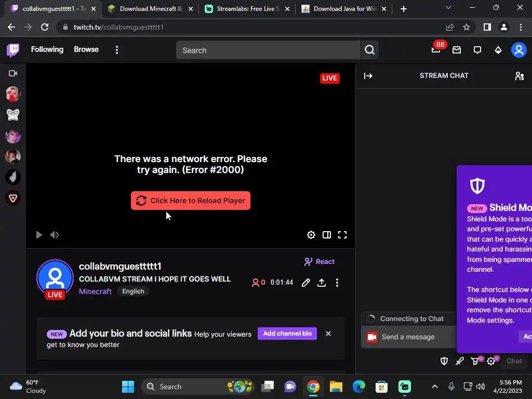The image size is (532, 399).
Task: Collapse the stream chat panel
Action: coord(368,76)
